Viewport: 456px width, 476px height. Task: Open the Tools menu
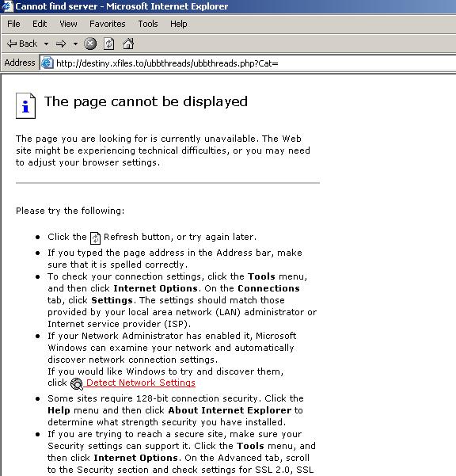(x=148, y=24)
